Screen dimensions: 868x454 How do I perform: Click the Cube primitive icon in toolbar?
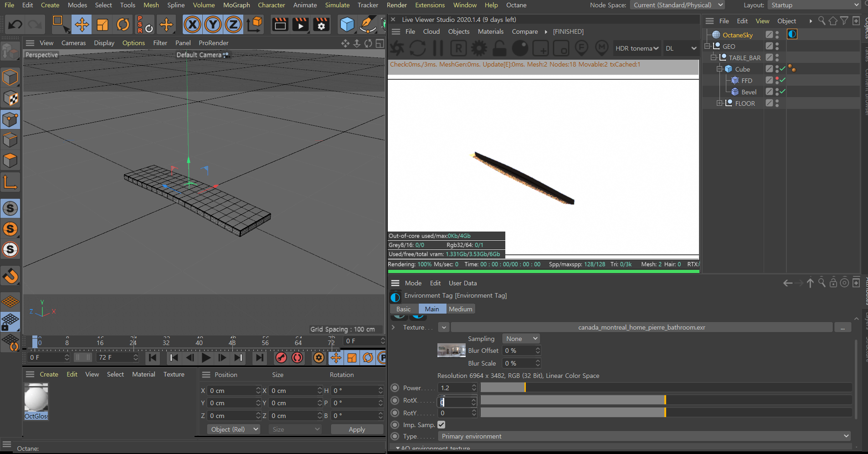tap(347, 25)
